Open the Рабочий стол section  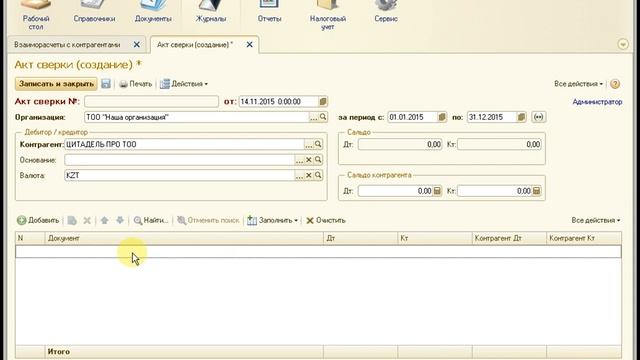coord(36,16)
